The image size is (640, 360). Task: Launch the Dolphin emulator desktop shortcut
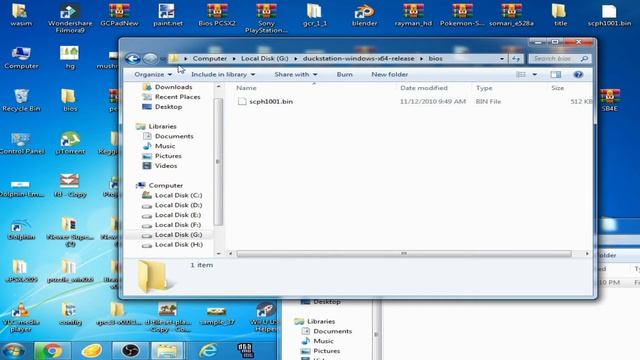21,229
